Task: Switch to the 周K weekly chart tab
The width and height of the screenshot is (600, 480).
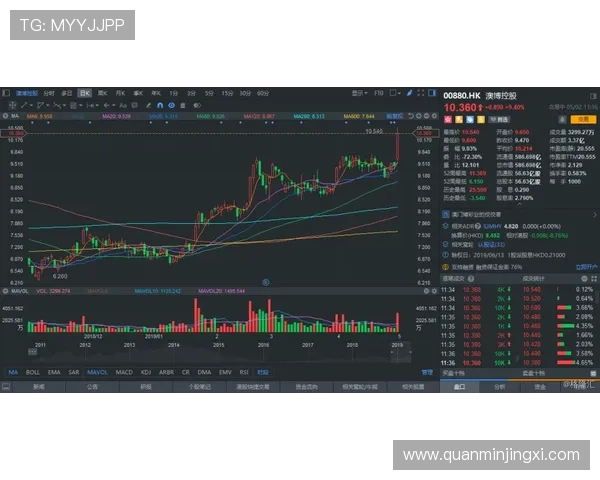Action: pyautogui.click(x=103, y=92)
